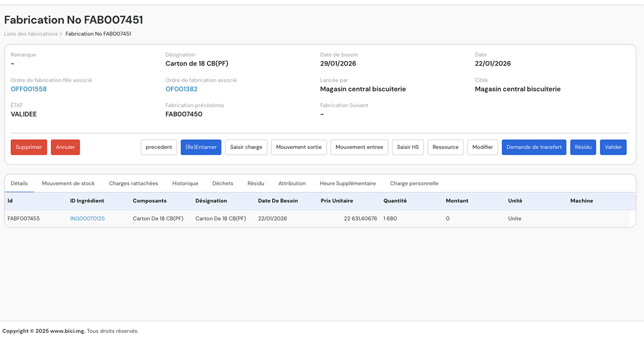Switch to the Résidu tab
Image resolution: width=644 pixels, height=340 pixels.
256,183
